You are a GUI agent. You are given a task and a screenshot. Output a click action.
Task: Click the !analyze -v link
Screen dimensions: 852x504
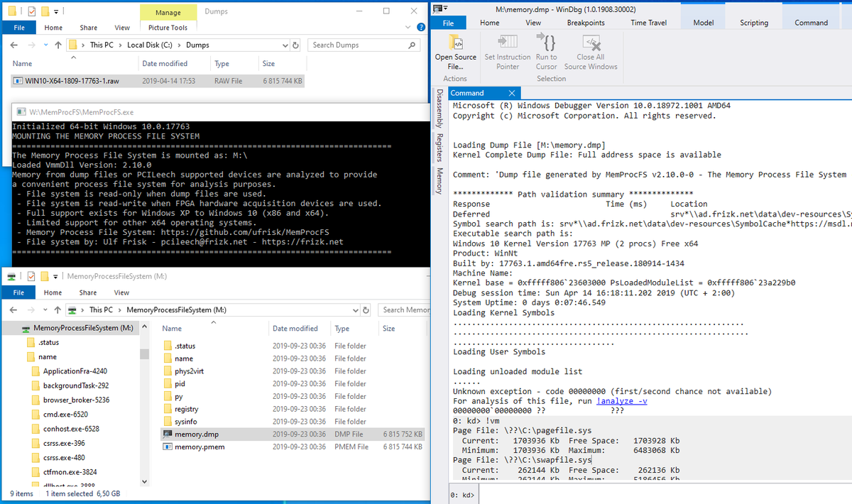[x=621, y=401]
